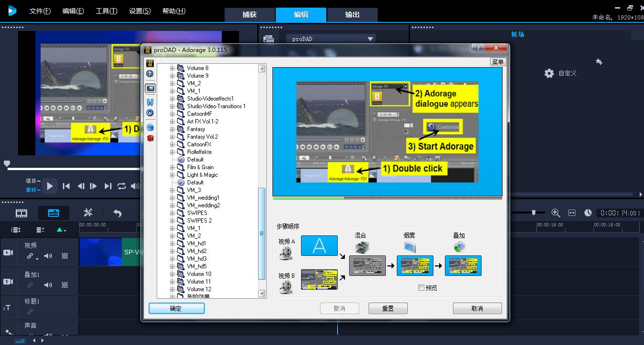The height and width of the screenshot is (345, 644).
Task: Switch to the 输出 tab
Action: pyautogui.click(x=352, y=14)
